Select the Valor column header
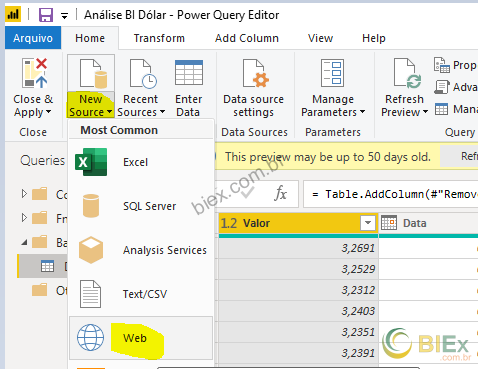 [x=298, y=223]
